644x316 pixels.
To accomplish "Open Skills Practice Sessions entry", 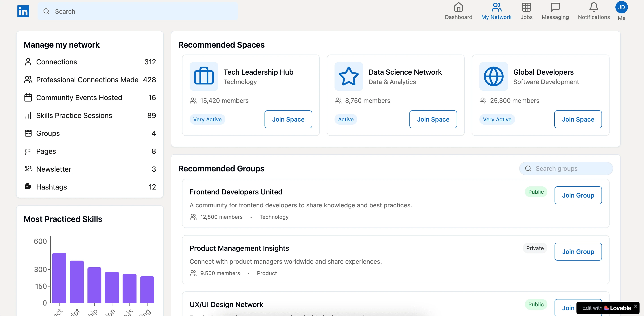I will coord(90,115).
